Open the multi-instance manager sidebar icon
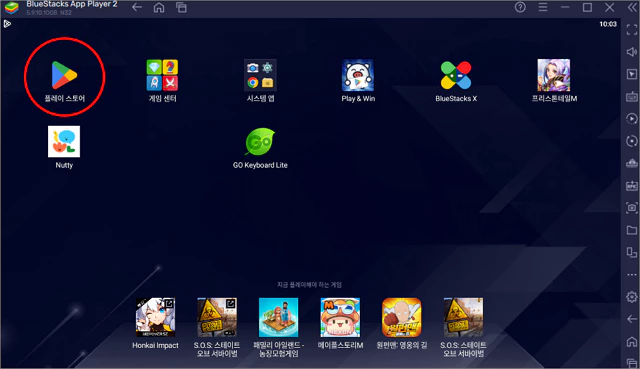 pos(631,163)
